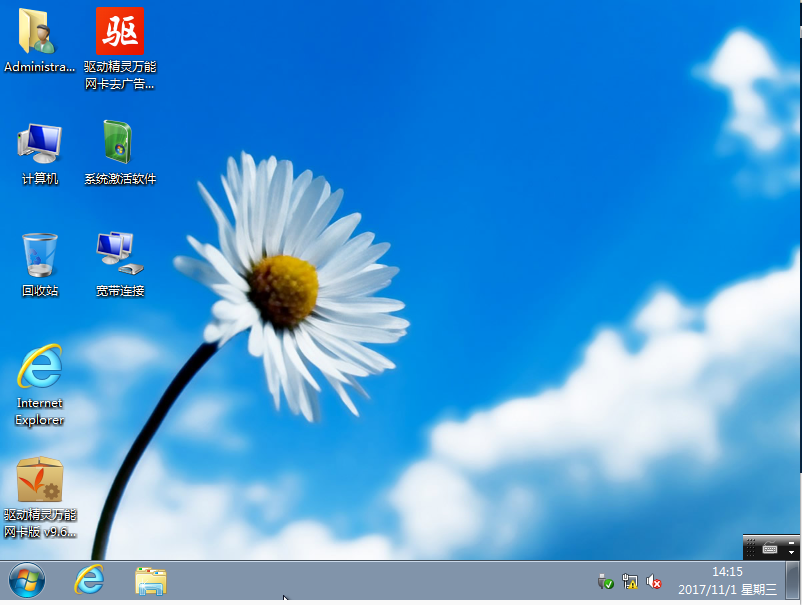
Task: Open the language bar options dropdown arrow
Action: 791,553
